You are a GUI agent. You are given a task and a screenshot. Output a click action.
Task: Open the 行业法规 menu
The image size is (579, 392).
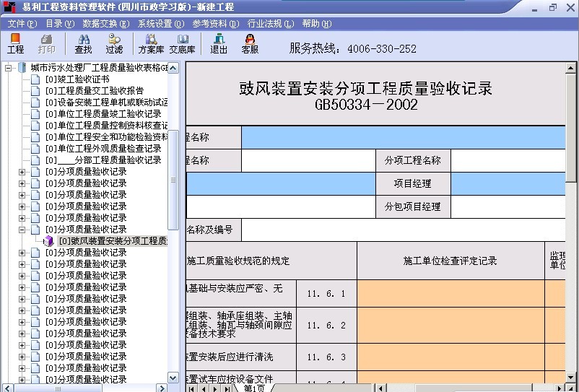[x=270, y=24]
